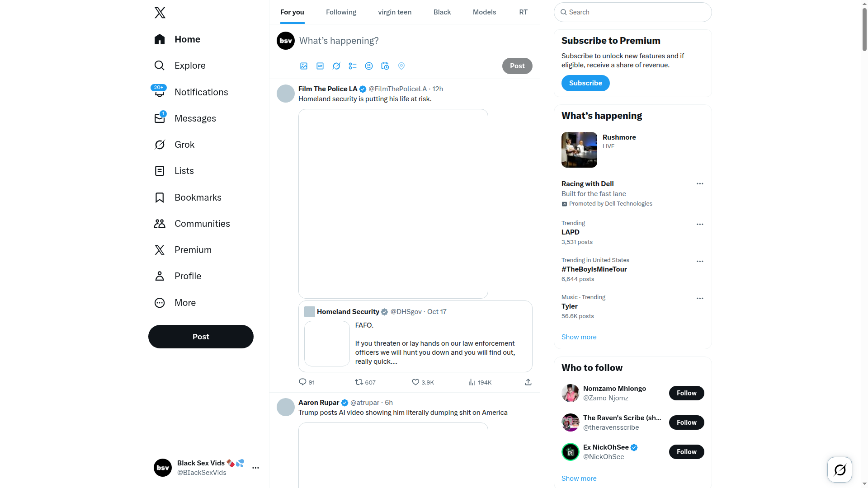Schedule the post with calendar icon
The image size is (868, 488).
coord(385,66)
